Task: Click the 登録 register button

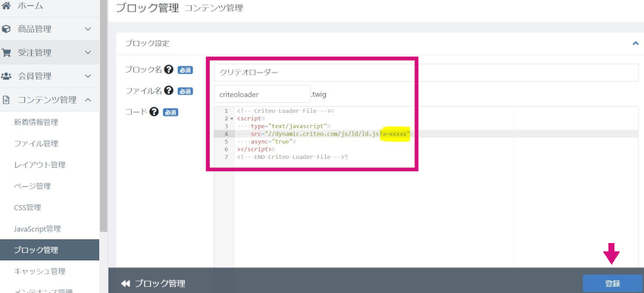Action: pyautogui.click(x=612, y=284)
